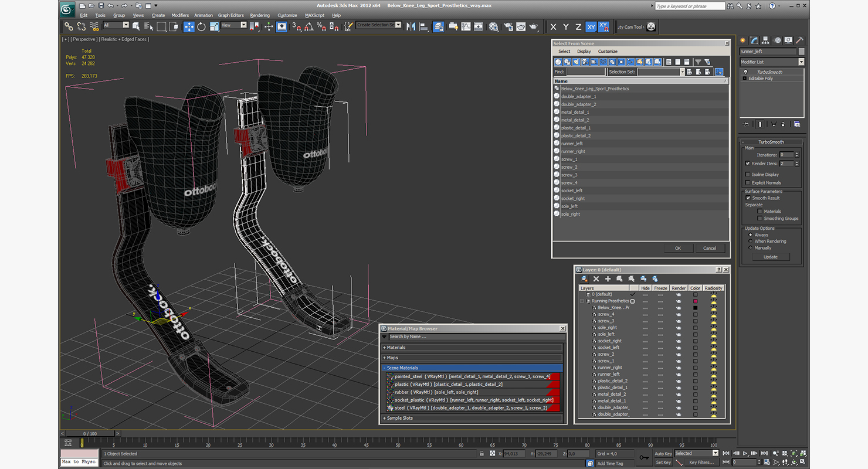The image size is (868, 469).
Task: Click the filter funnel icon in Select From Scene
Action: (x=698, y=62)
